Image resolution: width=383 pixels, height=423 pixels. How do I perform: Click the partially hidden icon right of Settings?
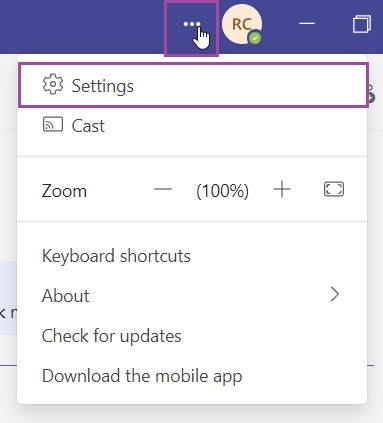(x=372, y=93)
